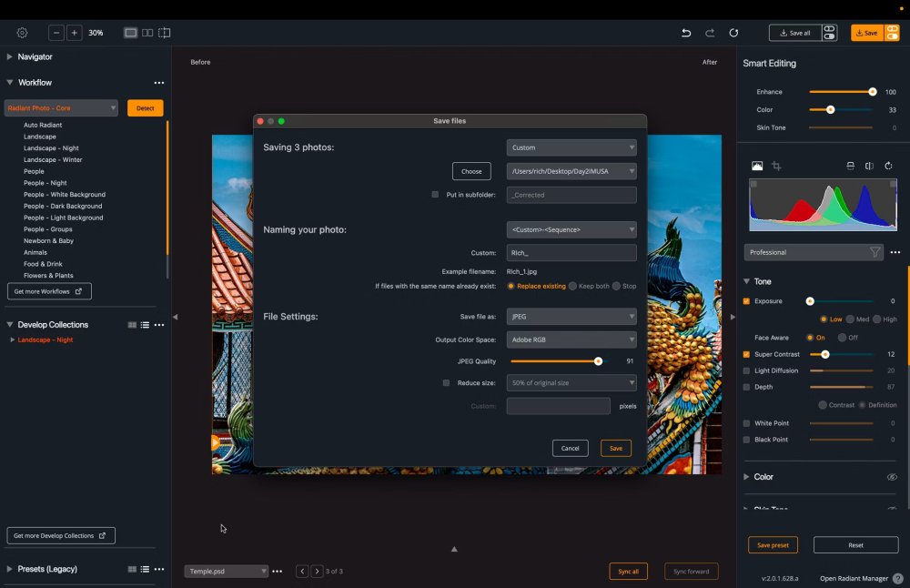Set Face Aware to Off
This screenshot has width=910, height=588.
(x=842, y=338)
